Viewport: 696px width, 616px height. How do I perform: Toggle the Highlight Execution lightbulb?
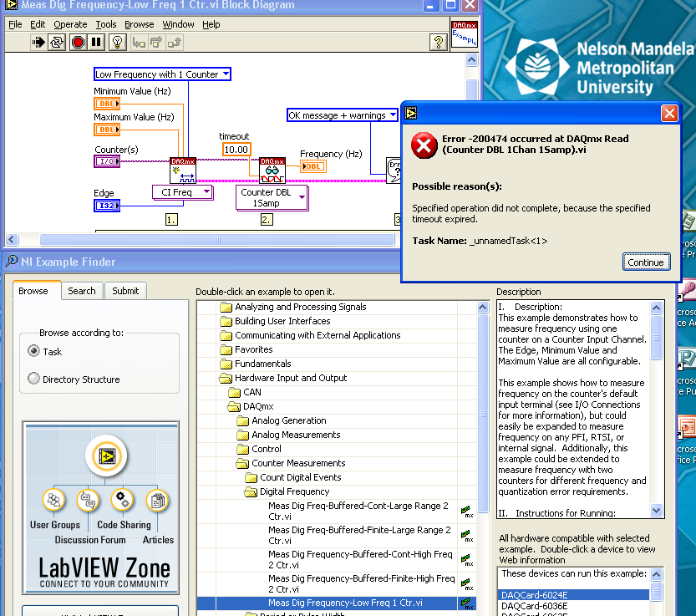[118, 43]
